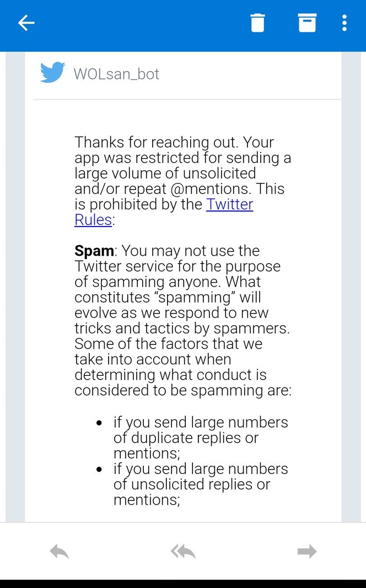The height and width of the screenshot is (588, 366).
Task: Open the three-dot more options menu
Action: click(x=345, y=23)
